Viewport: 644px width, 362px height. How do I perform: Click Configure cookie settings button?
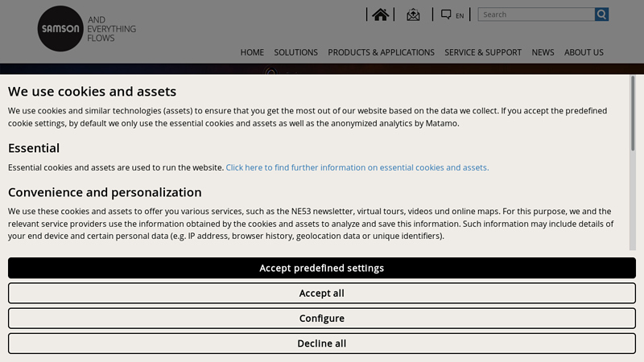pos(322,319)
